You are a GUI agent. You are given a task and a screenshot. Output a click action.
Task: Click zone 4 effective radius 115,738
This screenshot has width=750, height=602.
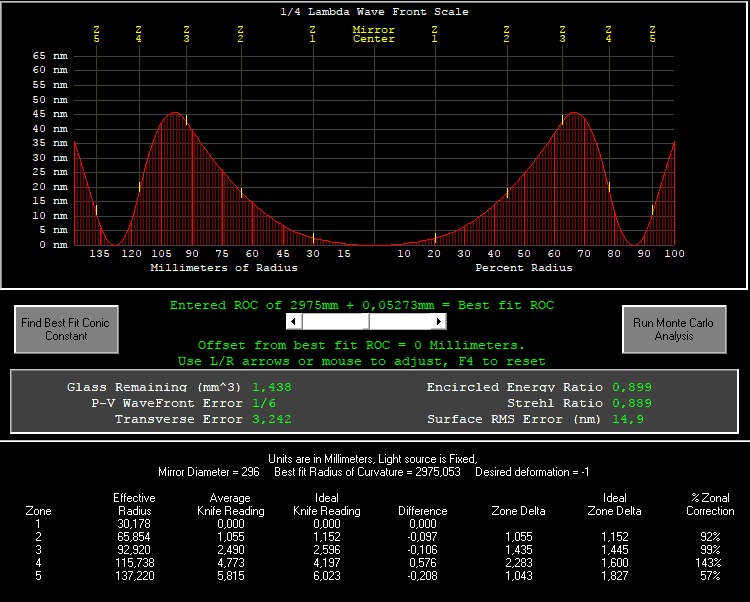pyautogui.click(x=134, y=563)
